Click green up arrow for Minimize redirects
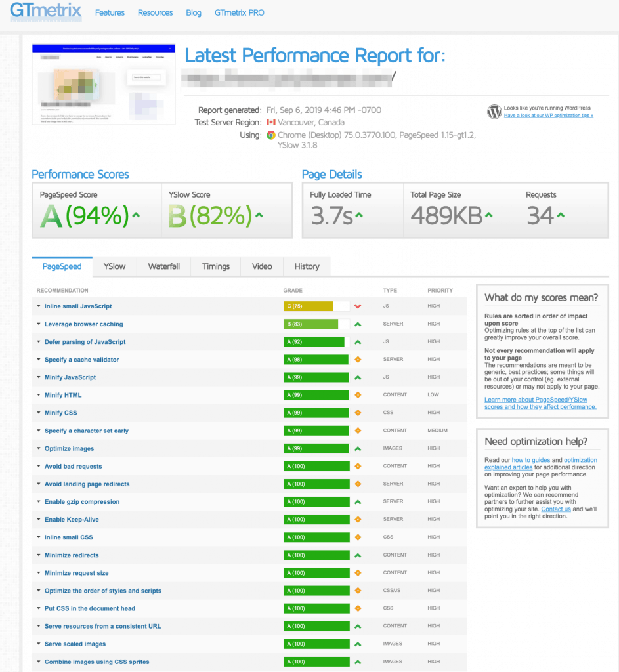 tap(358, 555)
